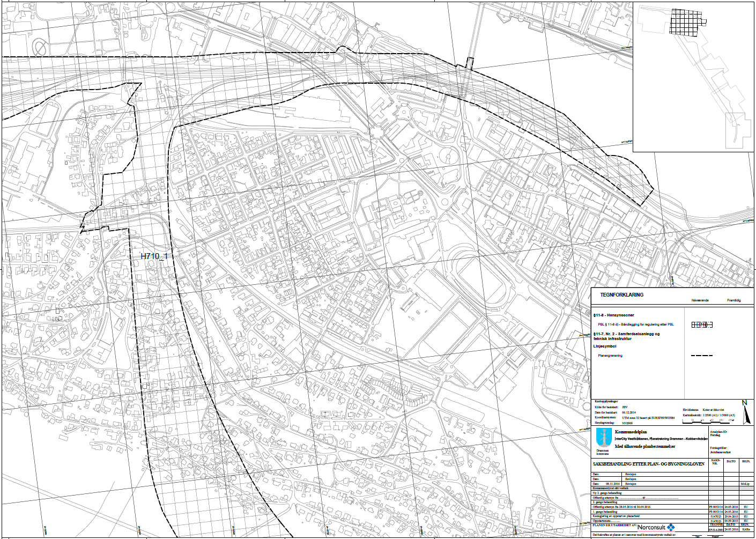
Task: Click the 'NN2000' height datum value
Action: coord(627,423)
